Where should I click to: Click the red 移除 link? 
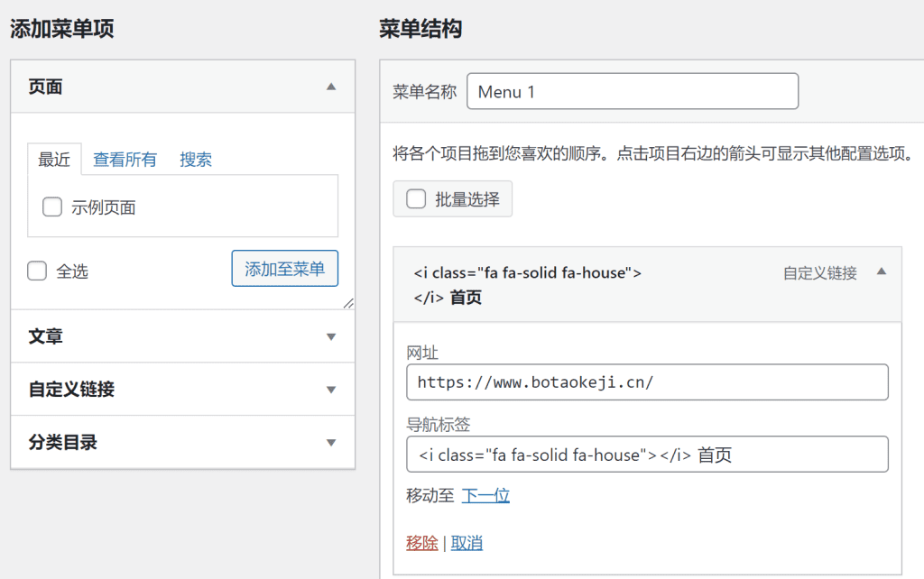421,543
